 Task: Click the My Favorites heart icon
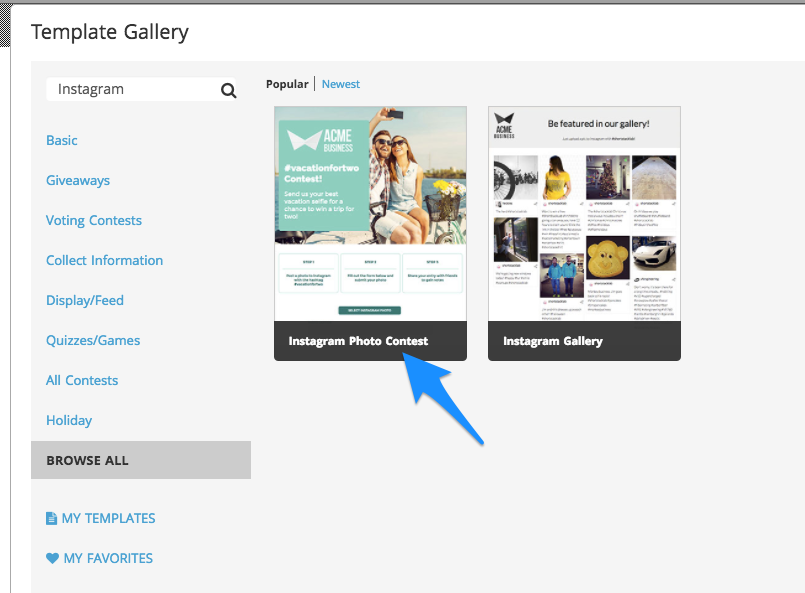click(52, 558)
